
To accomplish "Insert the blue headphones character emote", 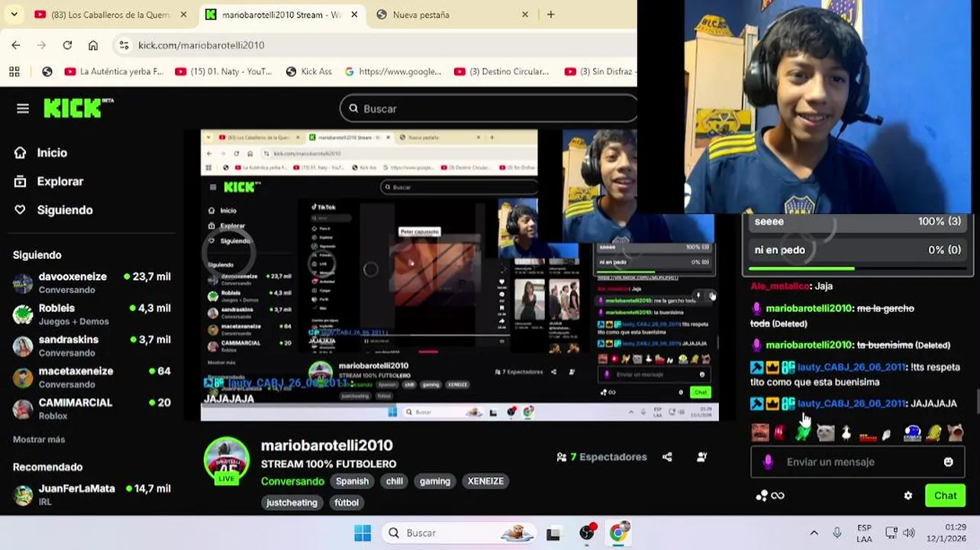I will [x=912, y=433].
